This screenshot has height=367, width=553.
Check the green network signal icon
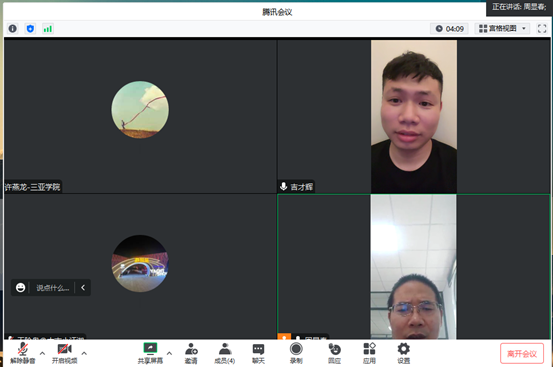click(48, 29)
